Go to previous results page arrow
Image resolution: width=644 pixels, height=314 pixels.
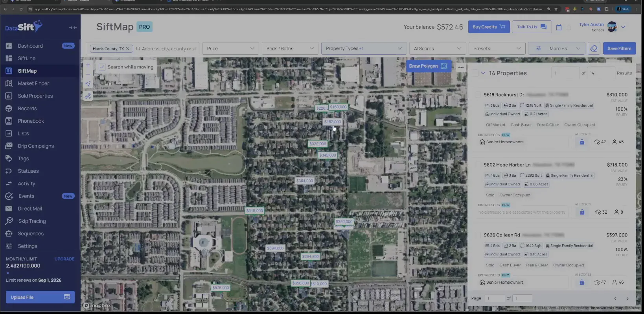pyautogui.click(x=615, y=298)
